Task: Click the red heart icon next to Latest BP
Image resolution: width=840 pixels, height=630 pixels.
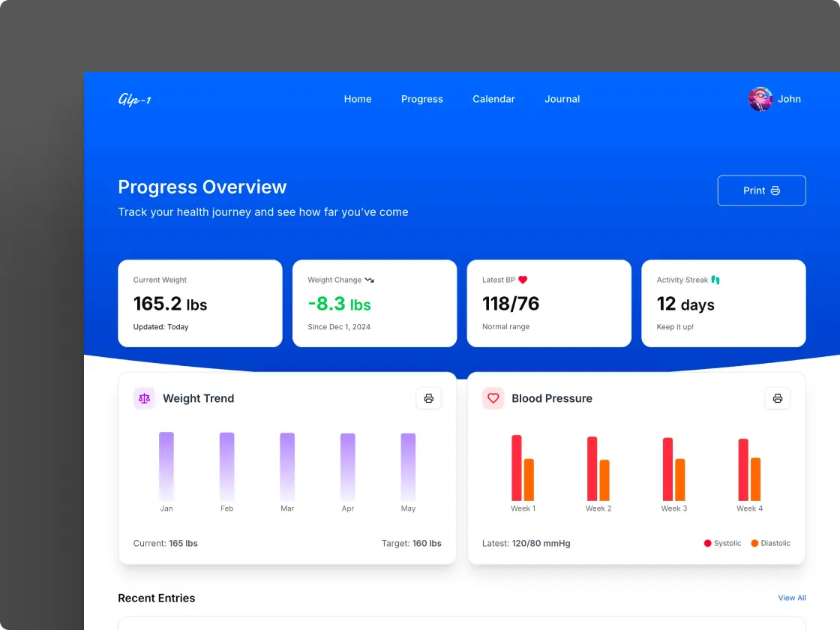Action: [523, 280]
